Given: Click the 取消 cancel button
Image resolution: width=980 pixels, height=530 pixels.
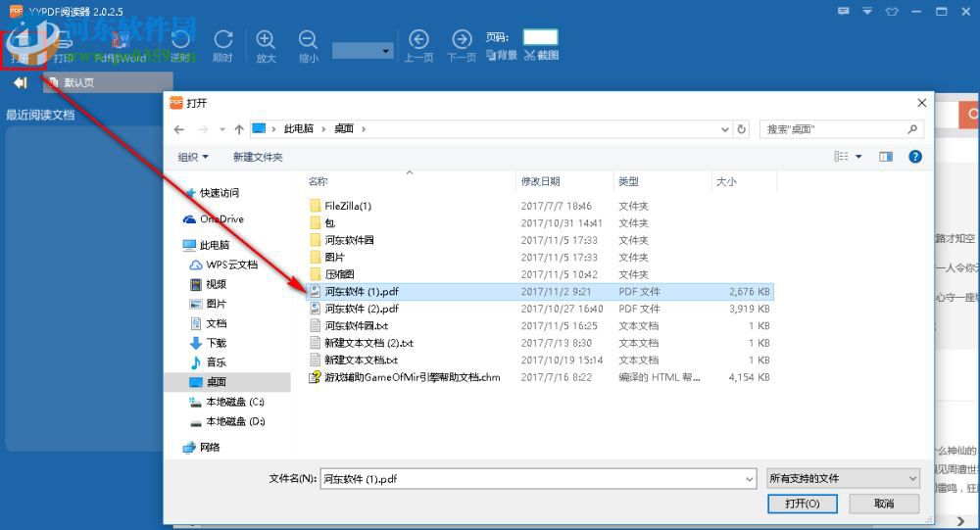Looking at the screenshot, I should [884, 504].
